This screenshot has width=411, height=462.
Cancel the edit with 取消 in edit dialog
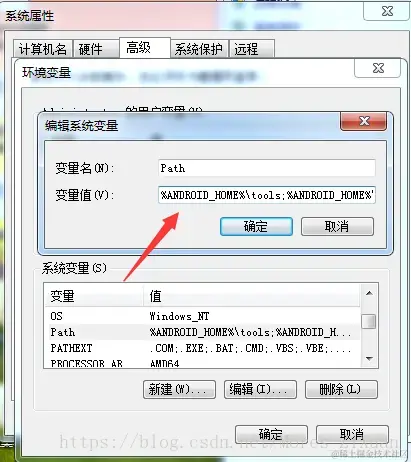pyautogui.click(x=337, y=227)
